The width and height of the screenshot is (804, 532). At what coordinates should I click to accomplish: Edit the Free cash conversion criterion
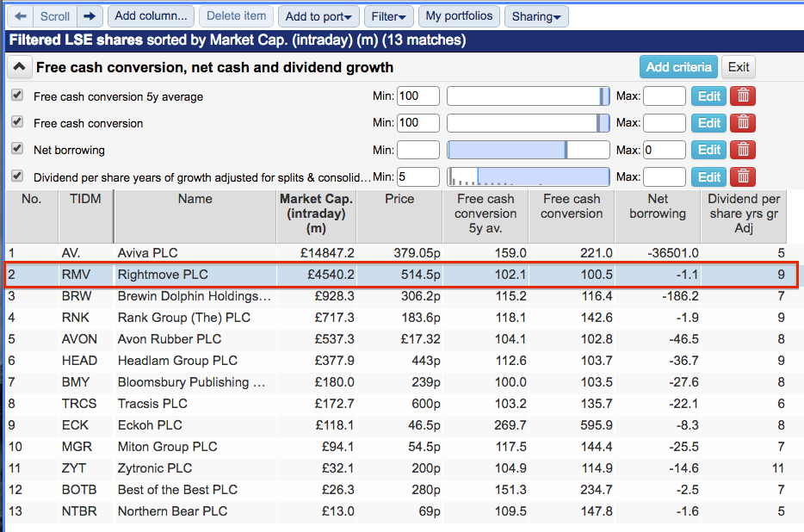click(708, 123)
